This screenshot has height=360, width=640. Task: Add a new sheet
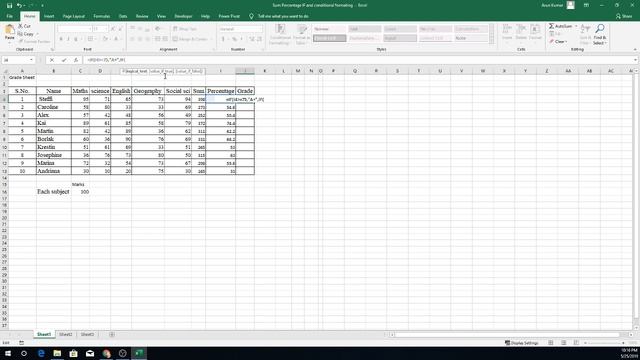[111, 335]
